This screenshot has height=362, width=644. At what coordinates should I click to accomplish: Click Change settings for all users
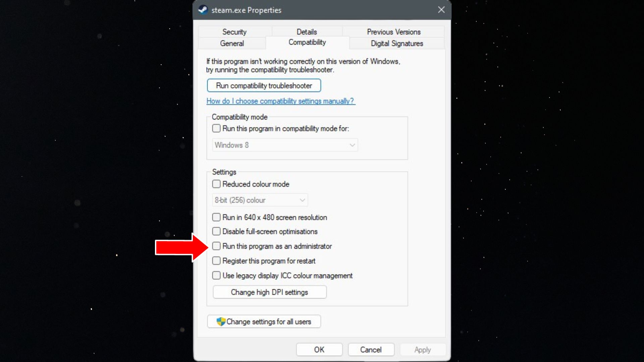point(264,321)
